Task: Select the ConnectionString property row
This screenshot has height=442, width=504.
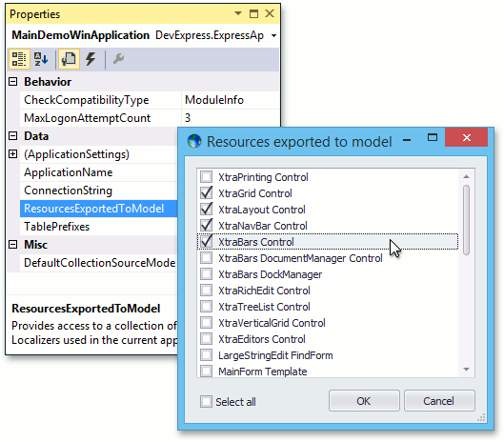Action: pos(98,191)
